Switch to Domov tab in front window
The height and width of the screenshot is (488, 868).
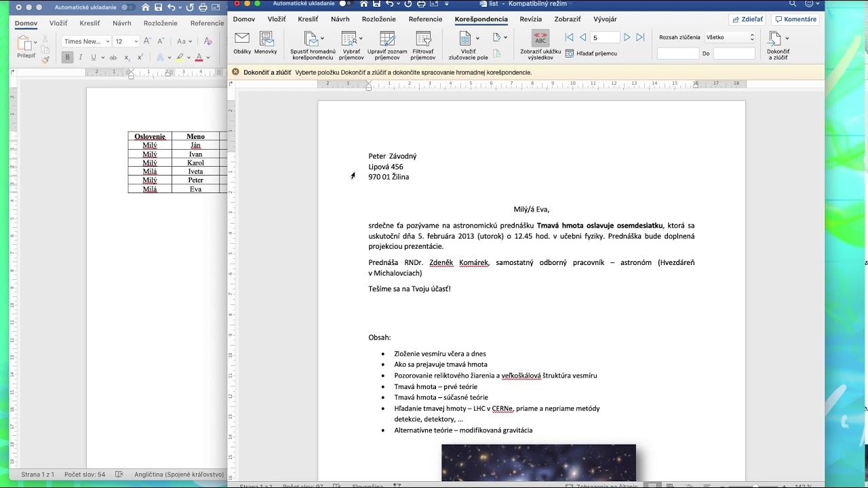click(244, 19)
